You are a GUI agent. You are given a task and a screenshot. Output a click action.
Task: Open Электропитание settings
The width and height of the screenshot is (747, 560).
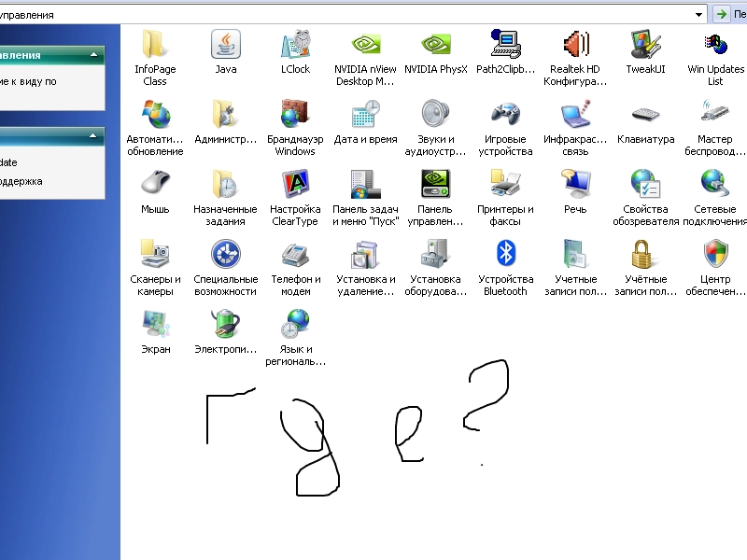coord(225,324)
